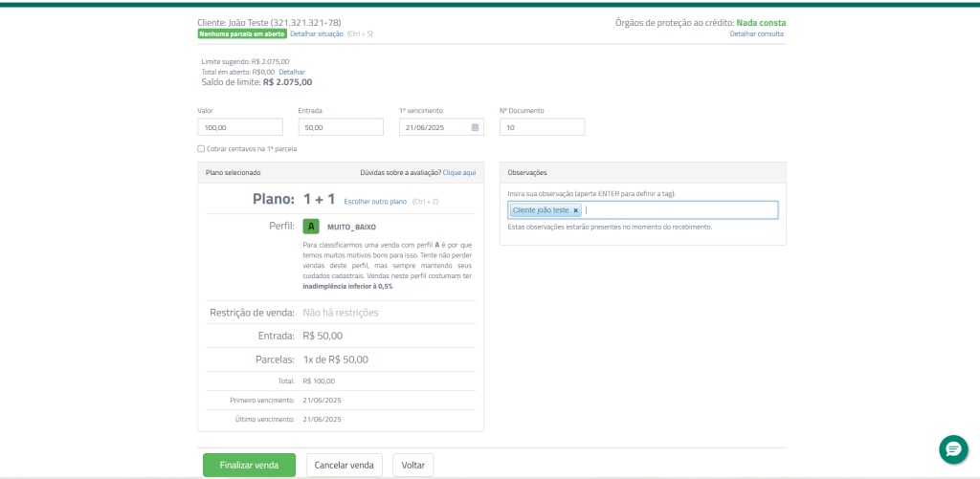Screen dimensions: 980x479
Task: Open the chat support bubble icon
Action: pyautogui.click(x=954, y=448)
